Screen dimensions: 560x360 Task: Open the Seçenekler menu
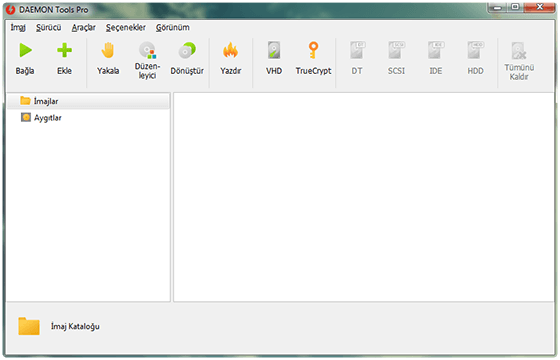[x=126, y=28]
